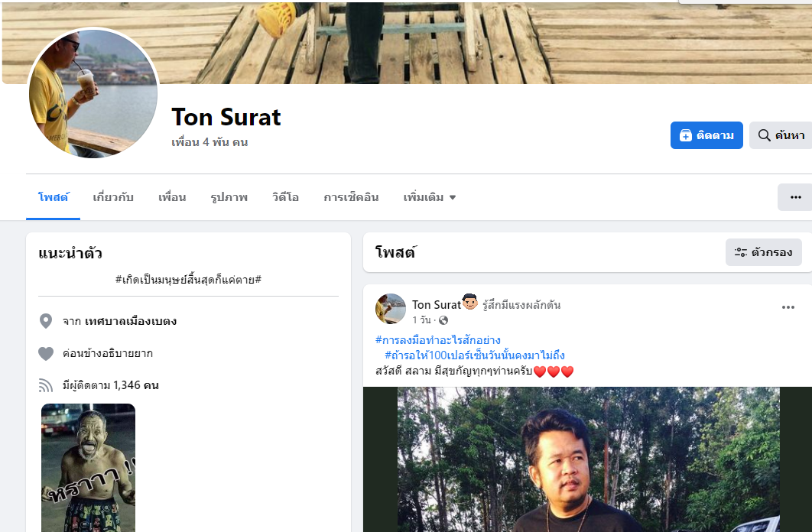Screen dimensions: 812x532
Task: Open the post's three-dots menu
Action: click(x=788, y=307)
